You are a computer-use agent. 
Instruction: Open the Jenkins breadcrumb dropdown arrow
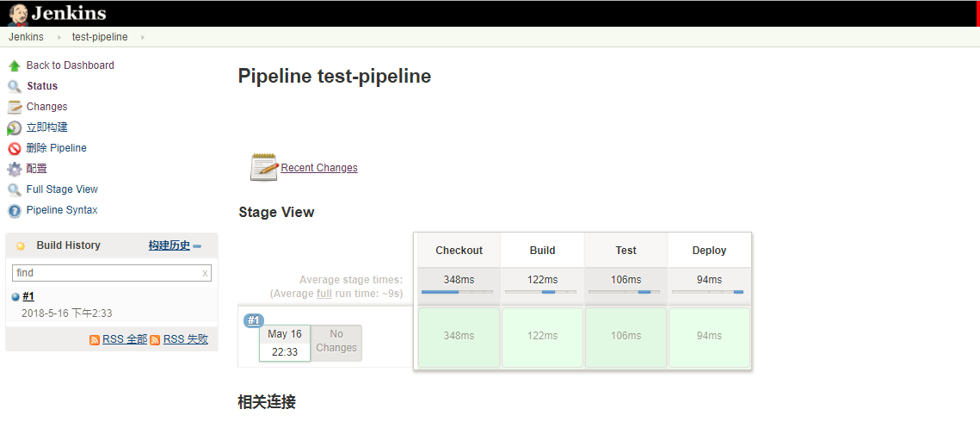point(59,37)
